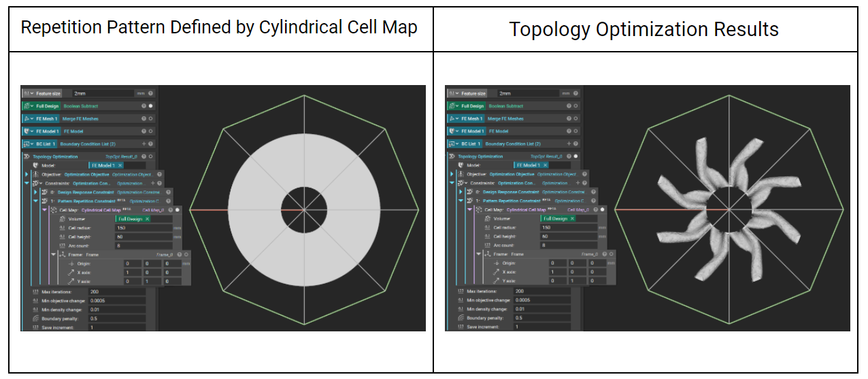Expand the Objective row in left screenshot

[x=27, y=174]
